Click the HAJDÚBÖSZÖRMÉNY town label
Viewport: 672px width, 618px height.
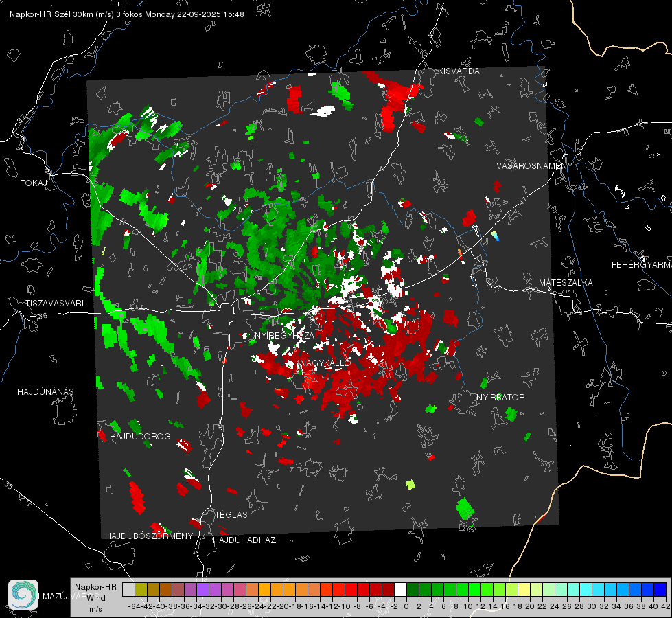[149, 536]
